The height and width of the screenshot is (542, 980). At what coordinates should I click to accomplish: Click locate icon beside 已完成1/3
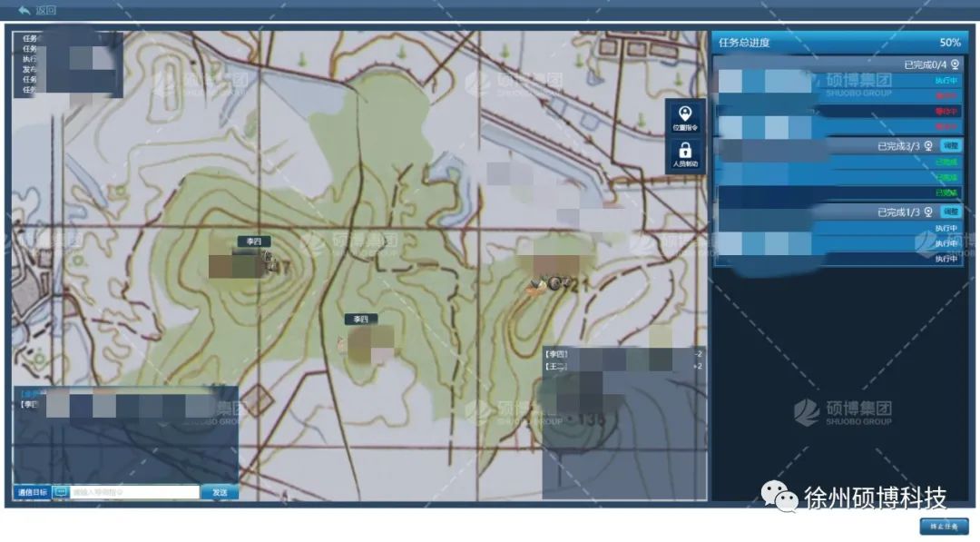[928, 212]
